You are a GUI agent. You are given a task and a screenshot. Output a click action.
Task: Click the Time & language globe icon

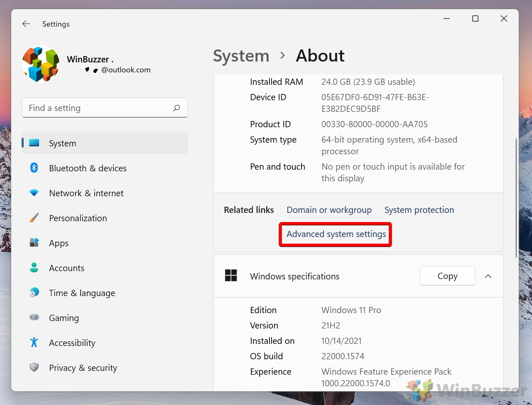[x=34, y=292]
